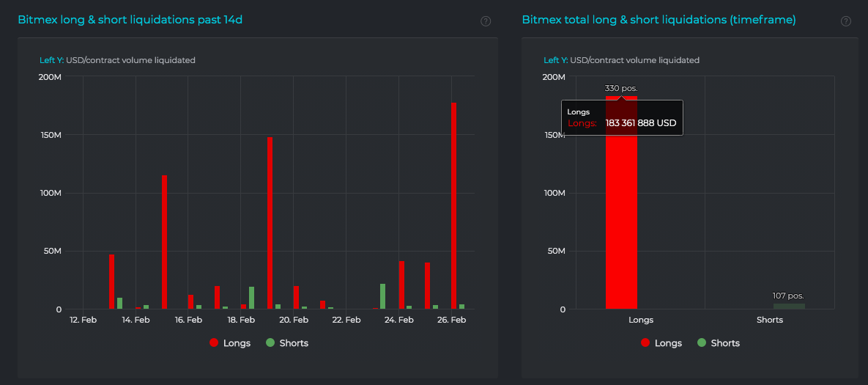Click the '107 pos.' label above Shorts bar

point(788,296)
